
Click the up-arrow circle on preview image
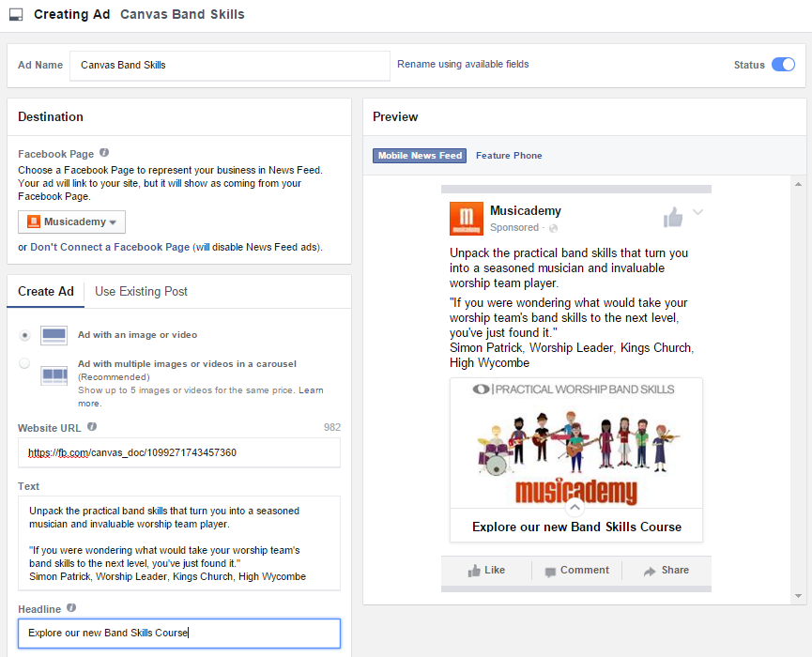[575, 508]
